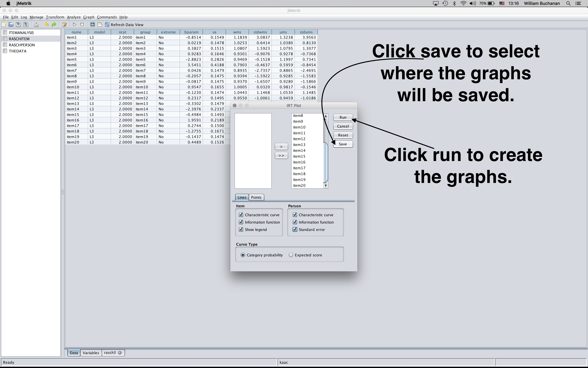Click the blank page toolbar icon

coord(100,25)
